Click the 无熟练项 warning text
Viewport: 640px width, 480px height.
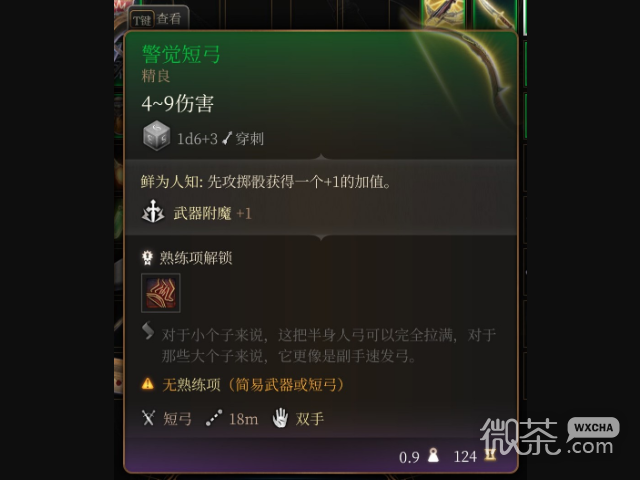(x=253, y=384)
